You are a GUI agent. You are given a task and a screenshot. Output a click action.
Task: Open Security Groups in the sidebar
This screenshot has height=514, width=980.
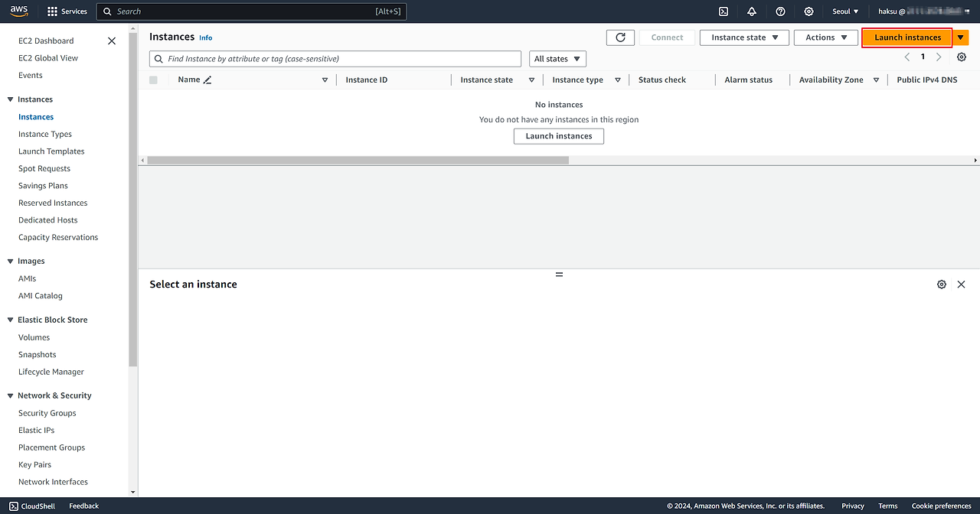(47, 413)
